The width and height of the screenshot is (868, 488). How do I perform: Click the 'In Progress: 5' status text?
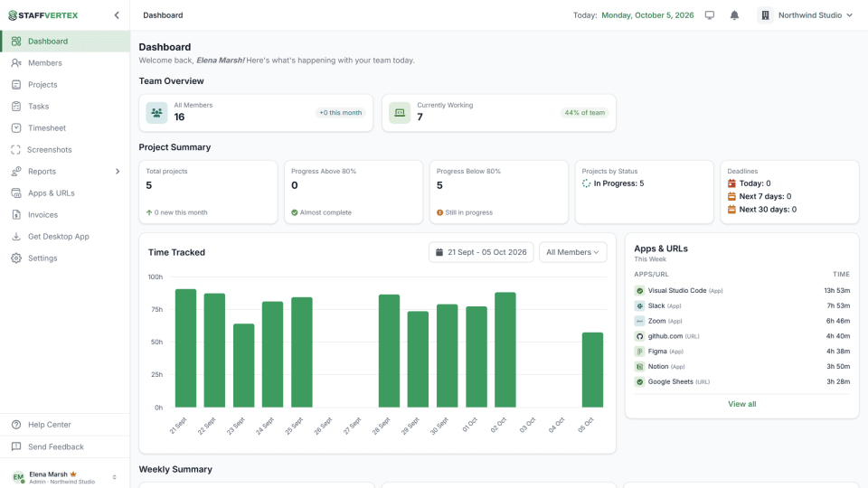pos(618,183)
